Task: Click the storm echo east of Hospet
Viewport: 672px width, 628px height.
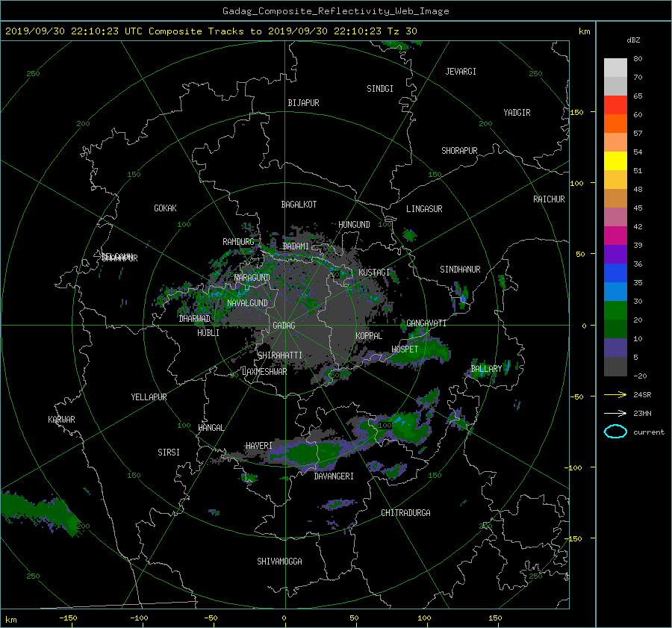Action: (422, 352)
